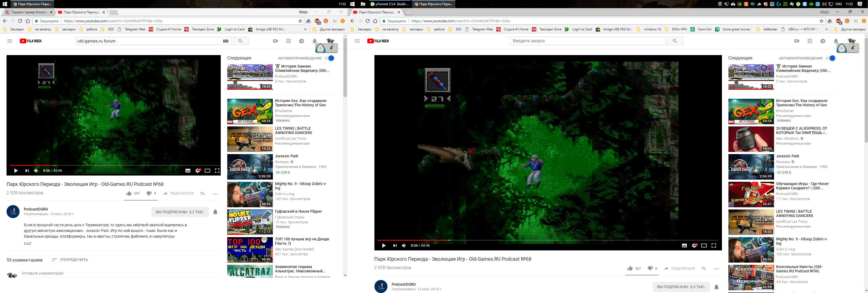Click fullscreen icon in left window video player

coord(217,171)
